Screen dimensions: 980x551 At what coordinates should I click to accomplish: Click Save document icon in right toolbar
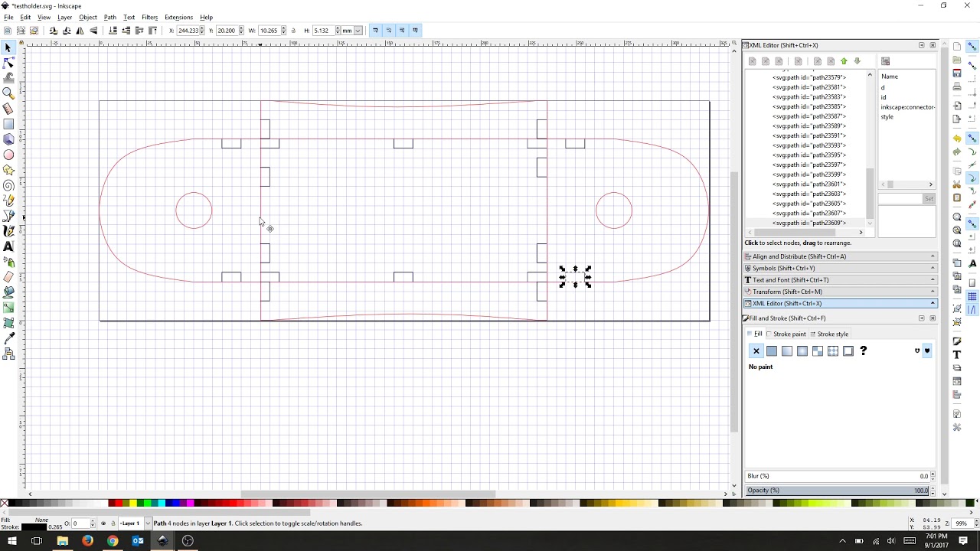click(x=957, y=73)
